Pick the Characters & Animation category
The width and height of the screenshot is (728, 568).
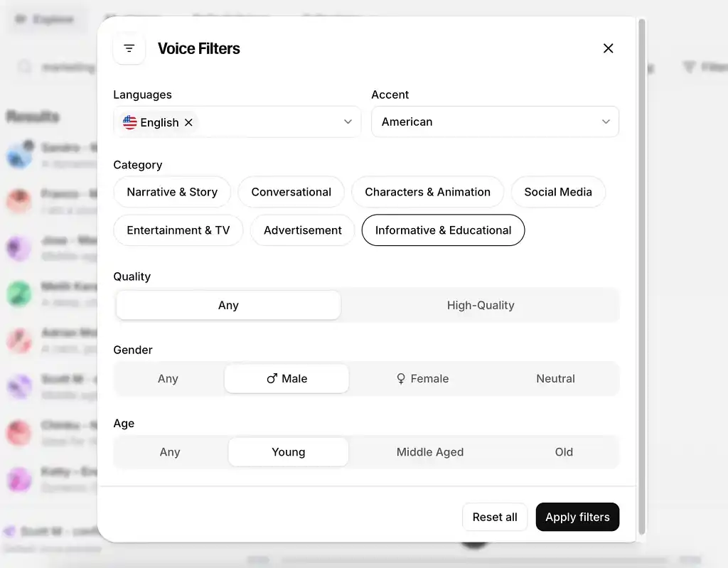427,192
